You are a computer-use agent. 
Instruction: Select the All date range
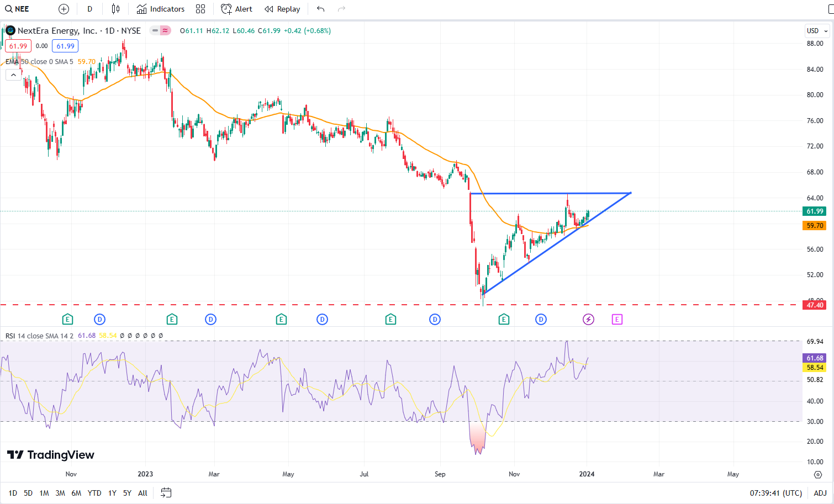[142, 493]
